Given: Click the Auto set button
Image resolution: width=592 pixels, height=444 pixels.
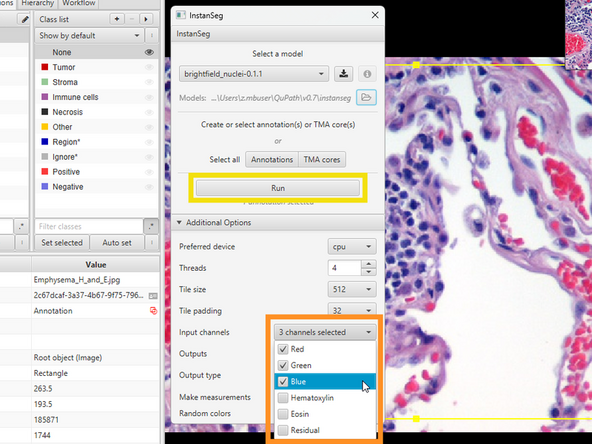Looking at the screenshot, I should 117,243.
